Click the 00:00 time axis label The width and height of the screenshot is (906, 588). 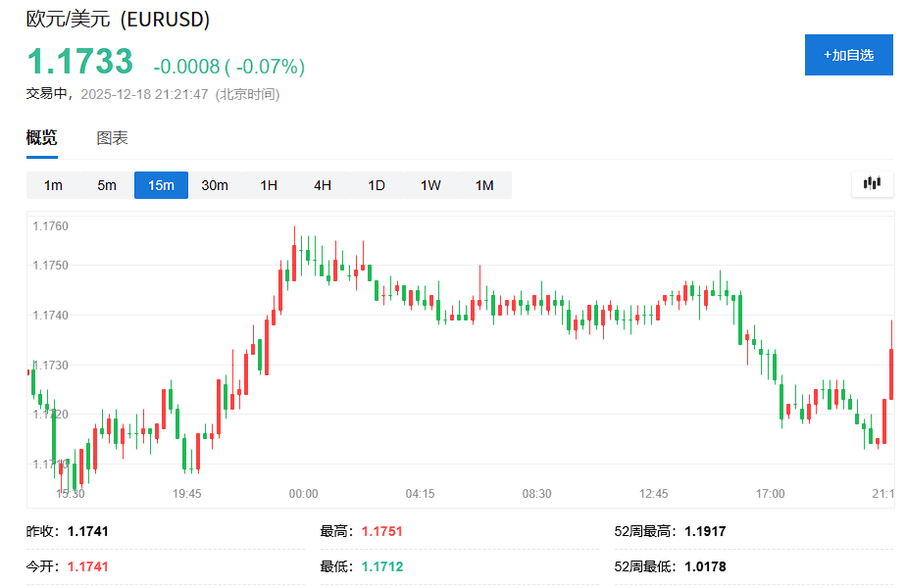click(303, 494)
